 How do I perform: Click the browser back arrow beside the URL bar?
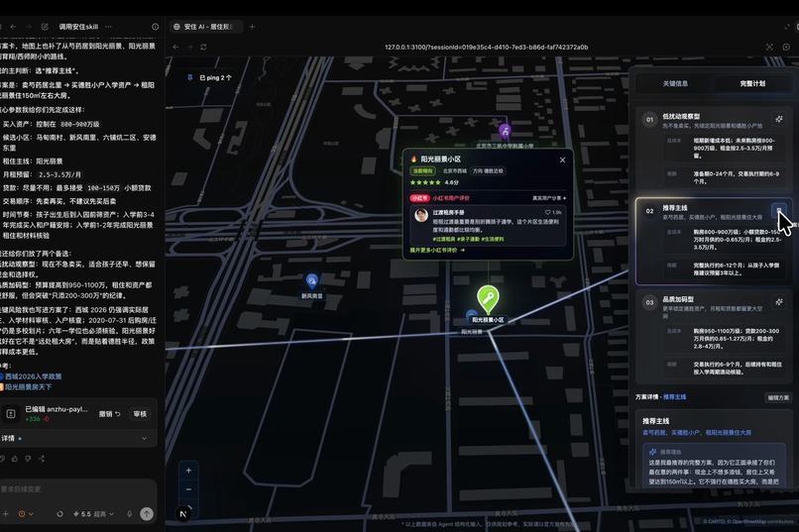175,47
